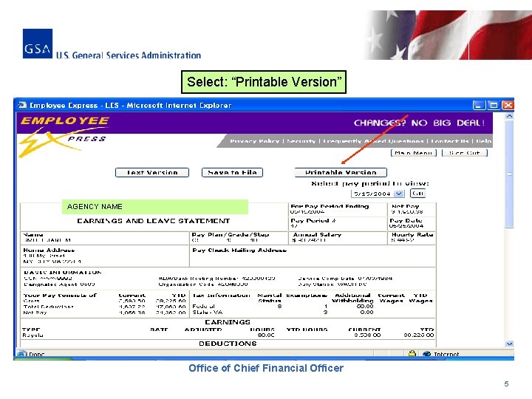This screenshot has height=399, width=532.
Task: Click the 'EARNINGS AND LEAVE STATEMENT' heading
Action: (x=154, y=221)
